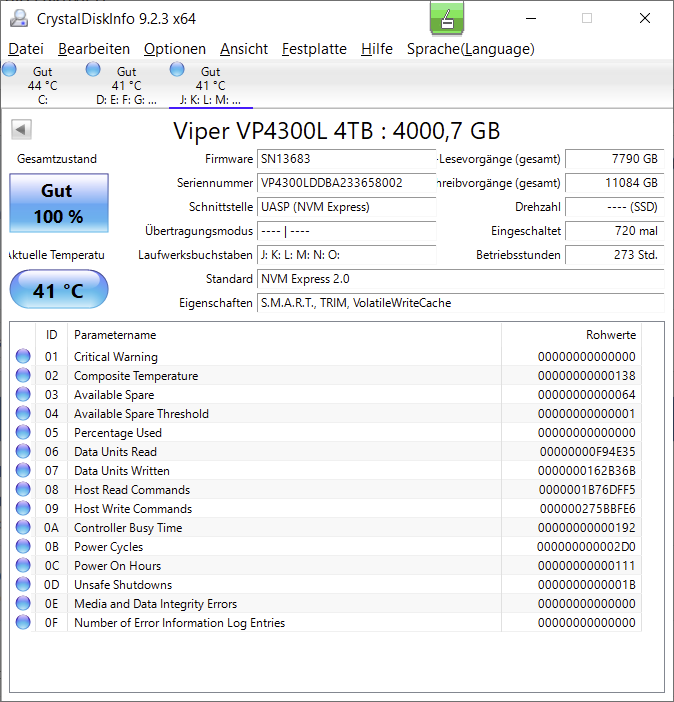Click the blue status orb for J: K: L: M: disk
674x702 pixels.
[x=177, y=69]
